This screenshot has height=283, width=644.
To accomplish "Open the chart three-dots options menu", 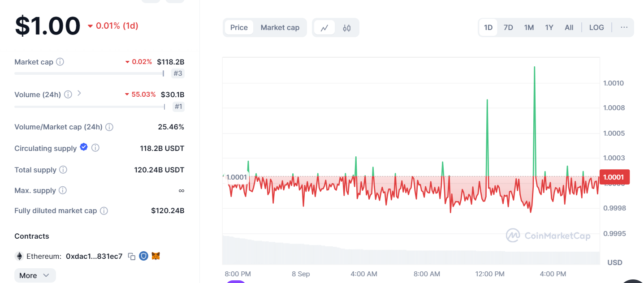I will (624, 27).
